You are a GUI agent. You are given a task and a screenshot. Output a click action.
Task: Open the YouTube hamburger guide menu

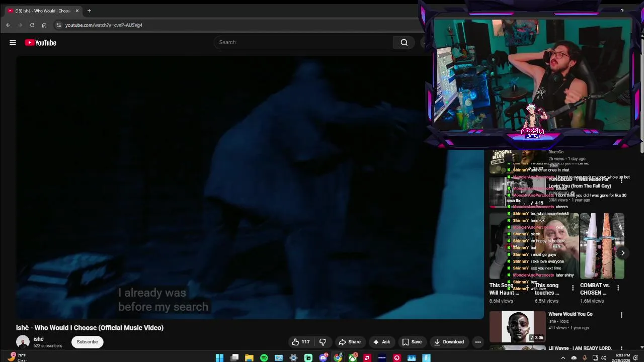[x=13, y=43]
